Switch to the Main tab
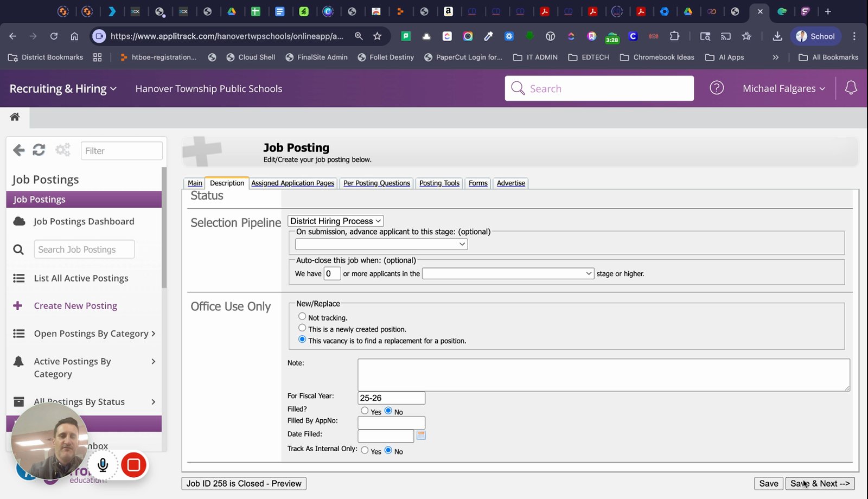 click(195, 183)
